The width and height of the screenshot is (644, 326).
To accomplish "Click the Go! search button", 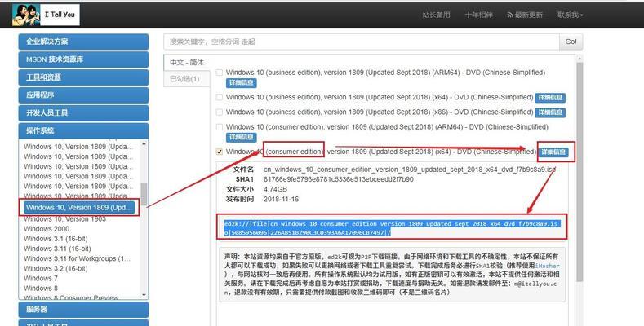I will click(571, 42).
